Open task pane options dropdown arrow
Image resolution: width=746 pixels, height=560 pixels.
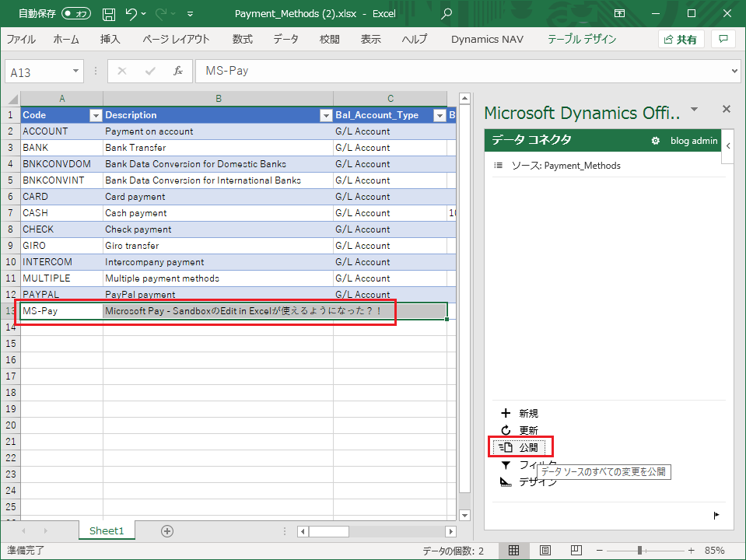pyautogui.click(x=694, y=110)
